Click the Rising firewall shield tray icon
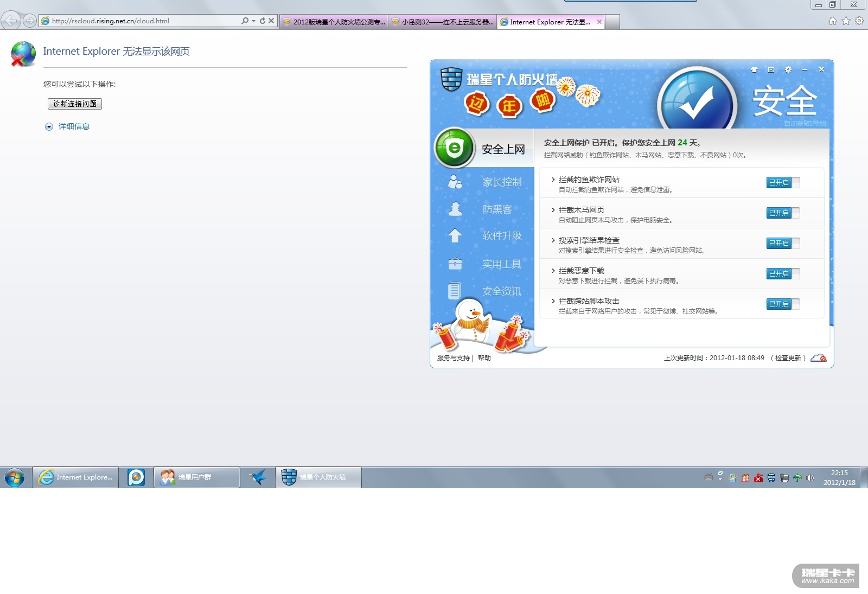The height and width of the screenshot is (594, 868). [x=771, y=478]
